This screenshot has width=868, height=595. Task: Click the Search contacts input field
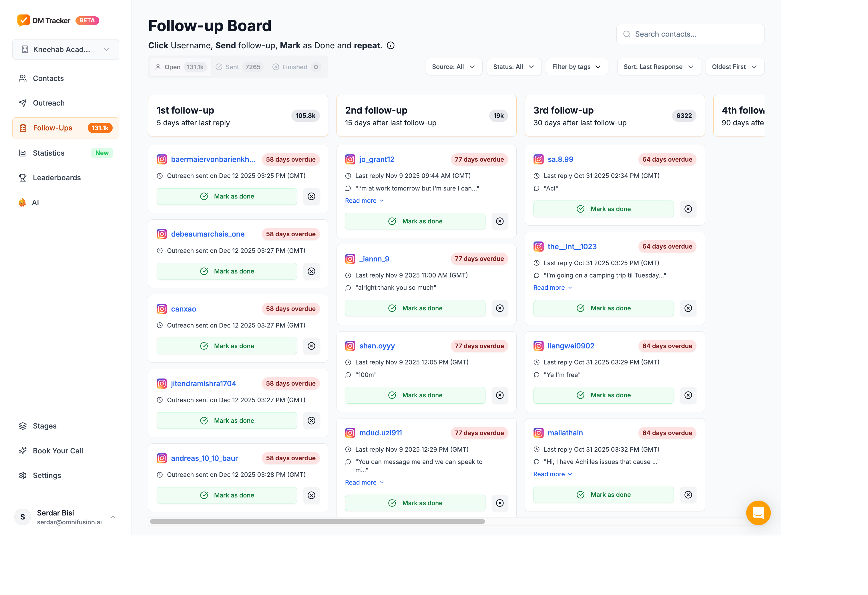[690, 34]
